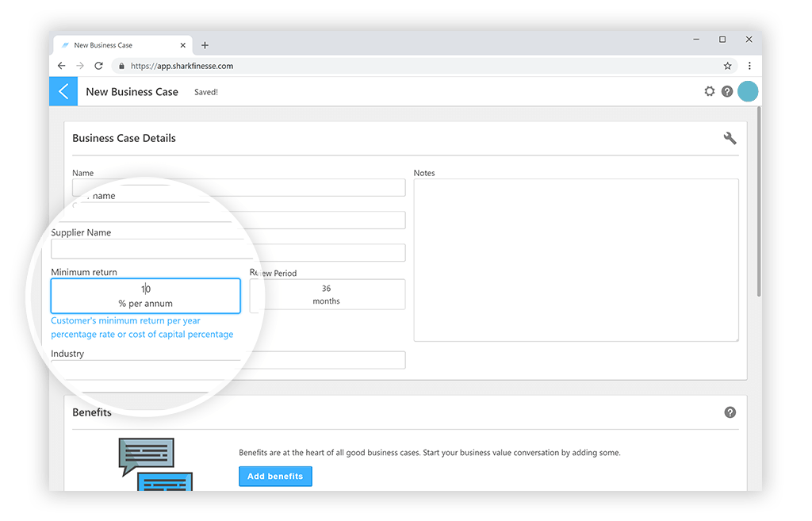Select the New Business Case browser tab

pos(111,45)
